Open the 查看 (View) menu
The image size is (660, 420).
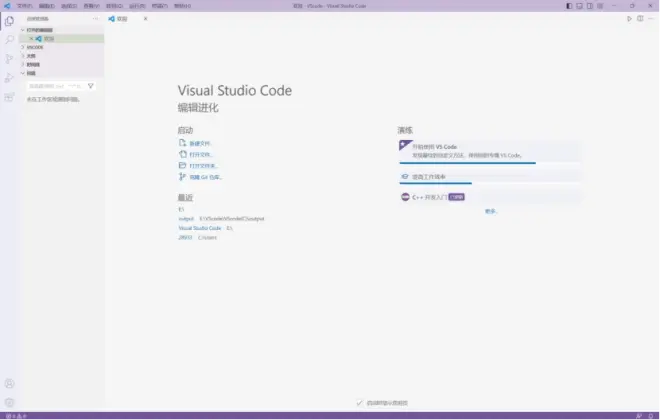[x=91, y=6]
